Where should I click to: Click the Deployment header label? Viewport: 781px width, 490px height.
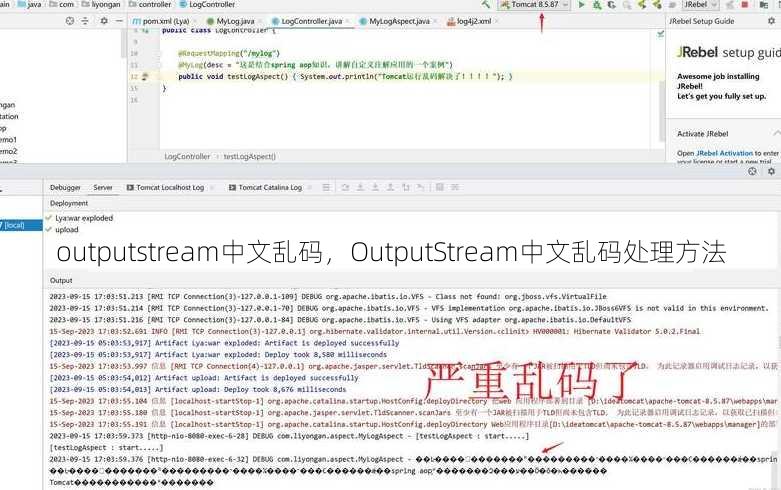(69, 203)
